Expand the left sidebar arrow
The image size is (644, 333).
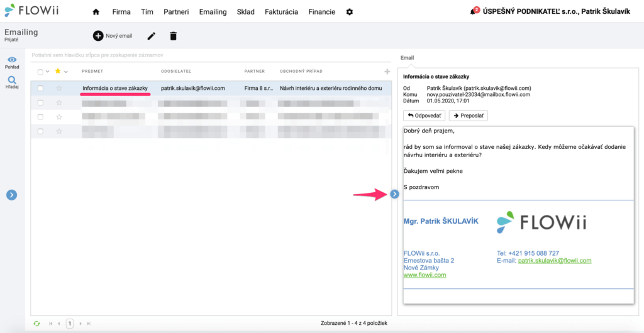pyautogui.click(x=11, y=195)
